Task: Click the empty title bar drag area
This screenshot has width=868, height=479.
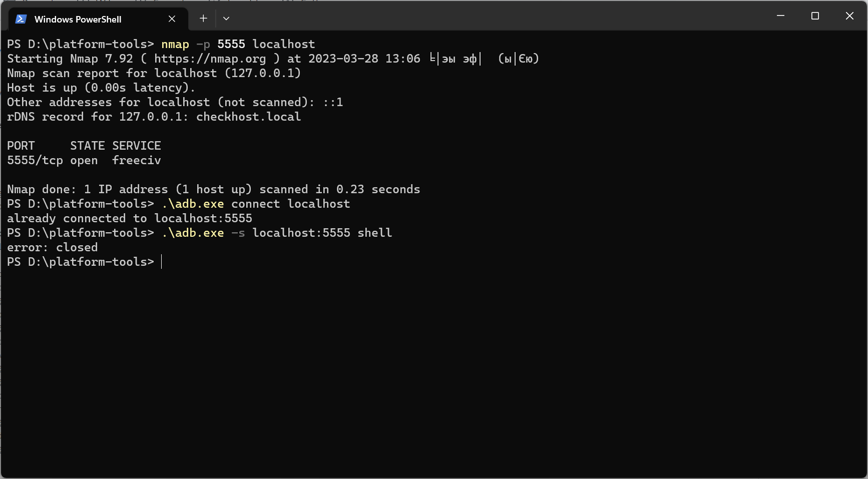Action: click(x=501, y=16)
